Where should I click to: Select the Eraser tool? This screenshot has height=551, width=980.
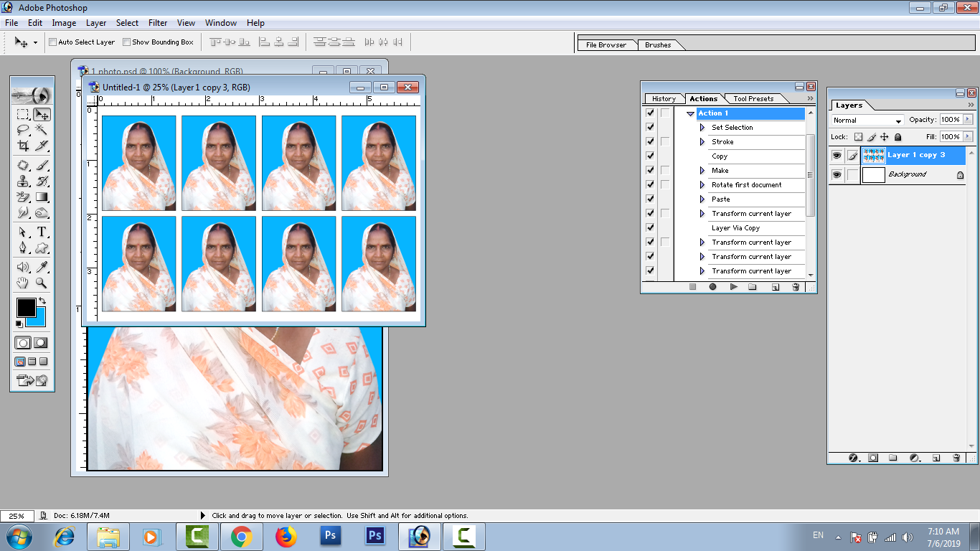click(x=23, y=197)
